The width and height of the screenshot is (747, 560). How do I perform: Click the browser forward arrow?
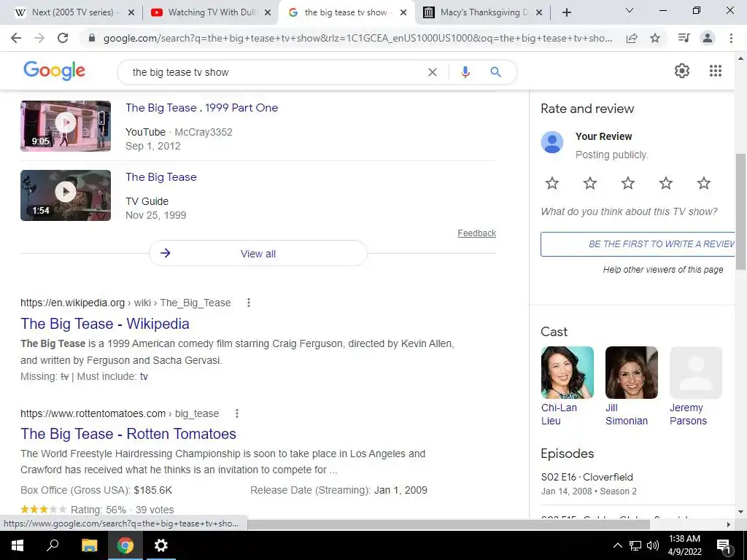pos(39,38)
